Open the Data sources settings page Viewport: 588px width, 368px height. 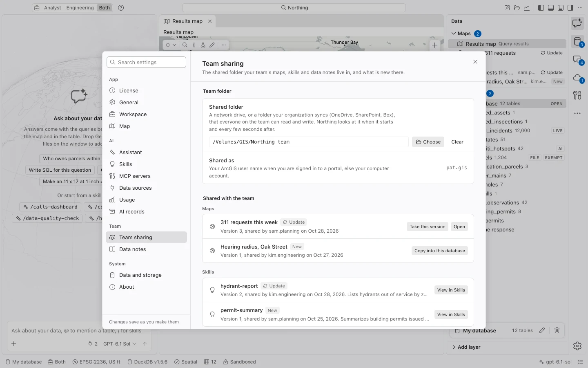tap(146, 188)
